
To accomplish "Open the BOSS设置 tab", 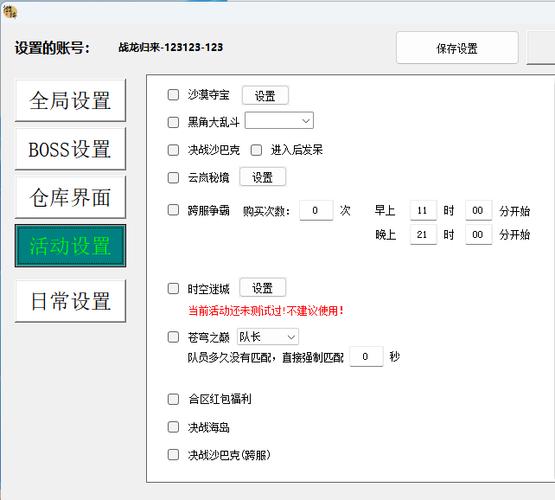I will point(70,149).
